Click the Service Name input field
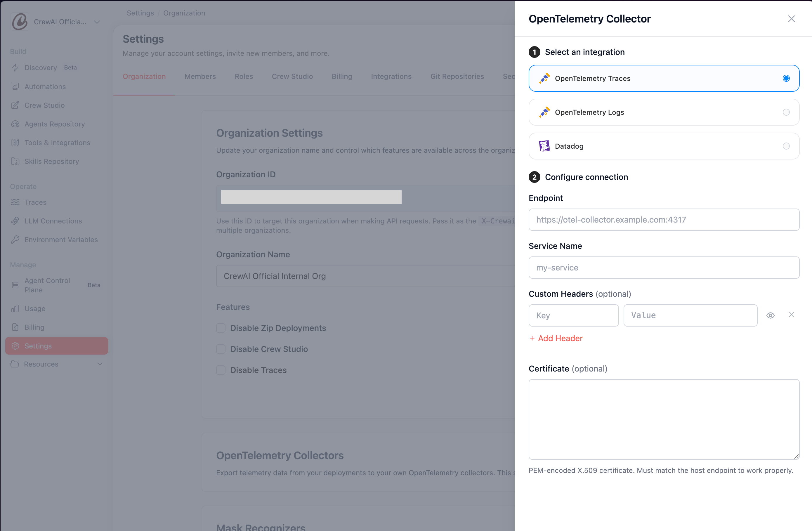 664,268
